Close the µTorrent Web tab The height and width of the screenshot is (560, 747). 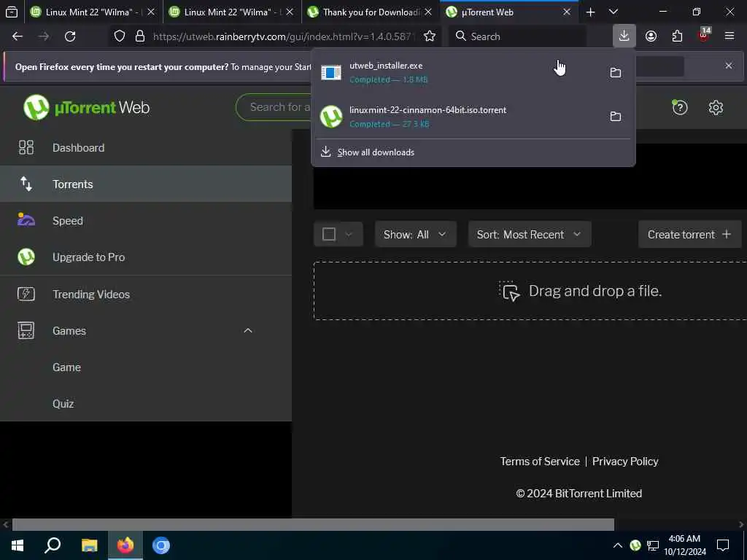tap(566, 12)
